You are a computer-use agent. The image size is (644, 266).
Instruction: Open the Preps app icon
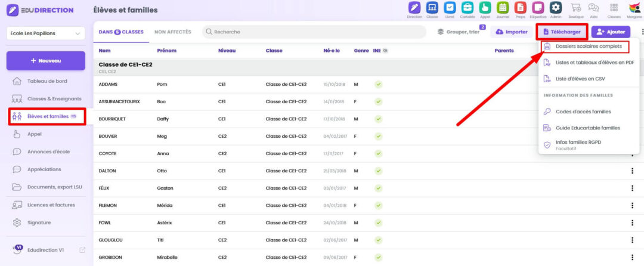tap(521, 7)
